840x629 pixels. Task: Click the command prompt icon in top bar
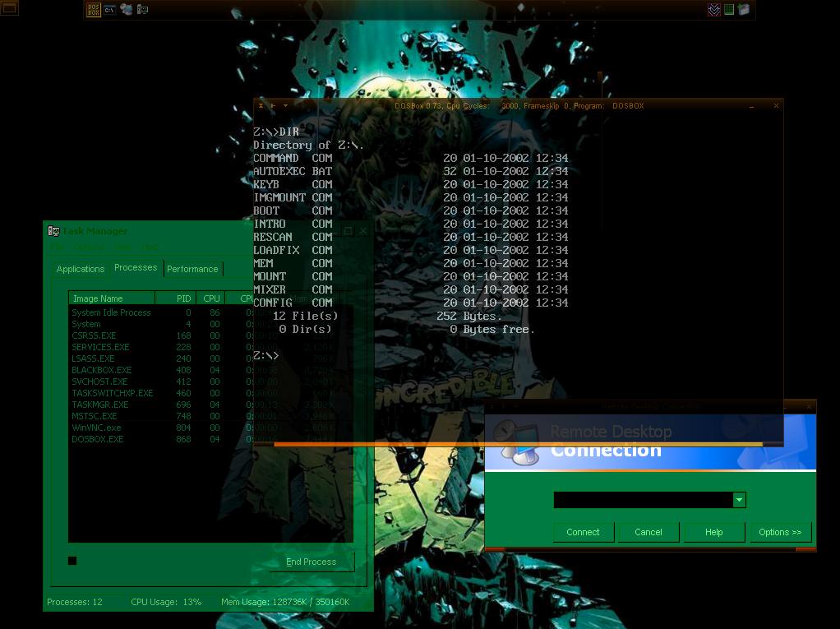pyautogui.click(x=109, y=10)
